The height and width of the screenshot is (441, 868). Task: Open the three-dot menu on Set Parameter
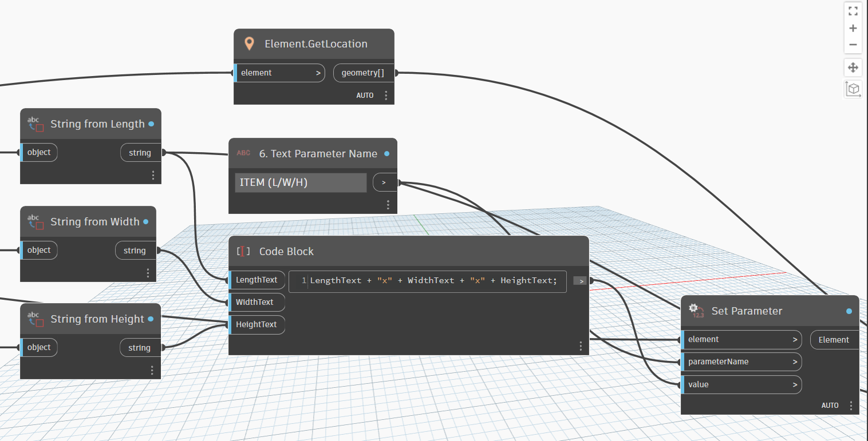click(x=851, y=405)
